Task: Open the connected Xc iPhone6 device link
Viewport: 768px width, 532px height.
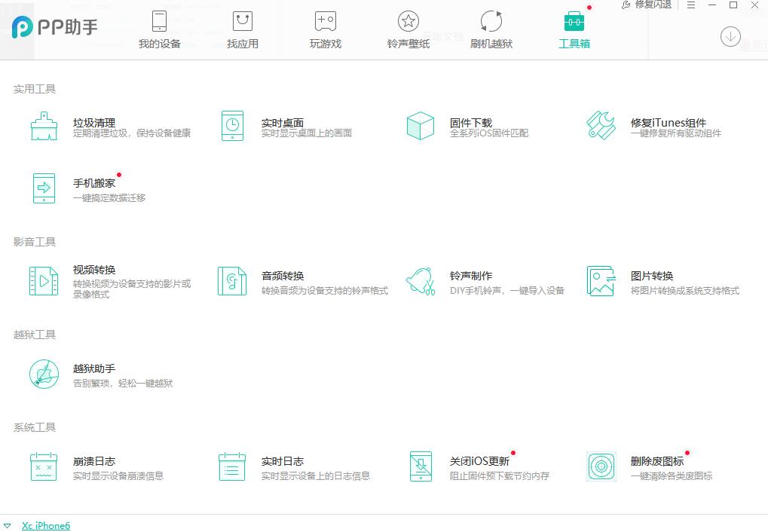Action: point(46,525)
